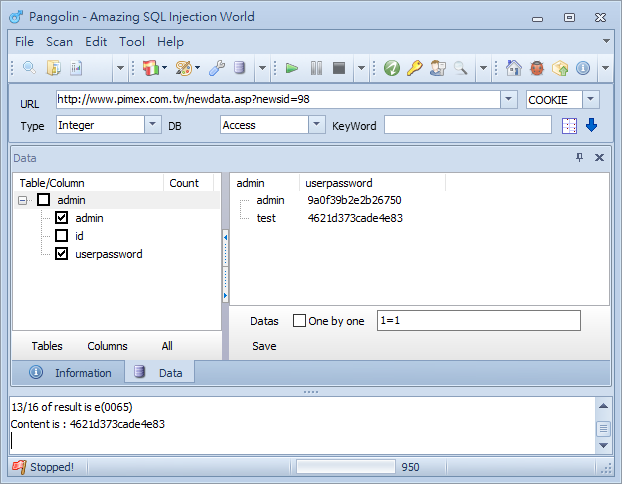Click the Datas button
The image size is (622, 484).
pos(264,321)
